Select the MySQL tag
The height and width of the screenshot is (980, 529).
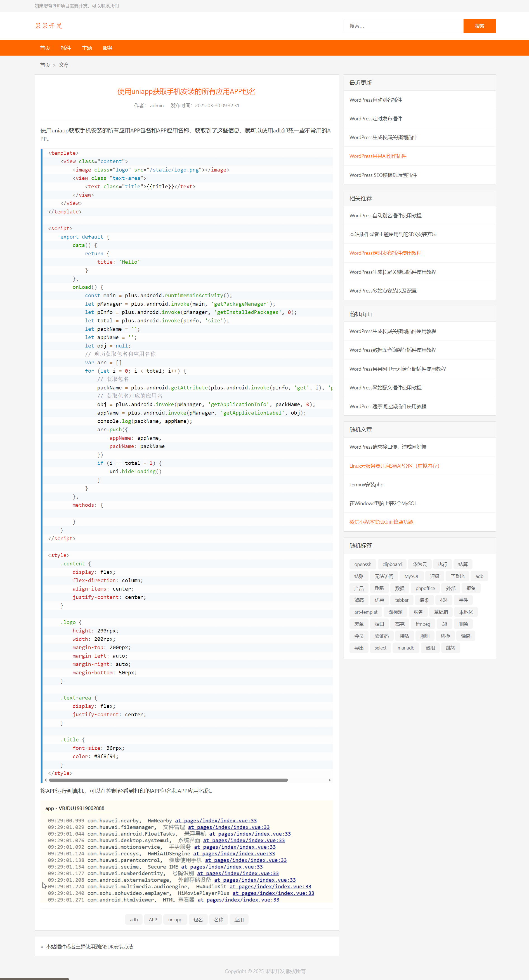[x=411, y=576]
